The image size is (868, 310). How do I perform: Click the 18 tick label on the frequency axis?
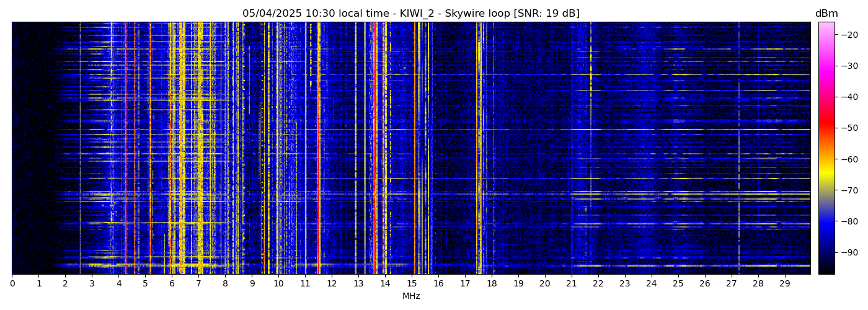(x=492, y=284)
